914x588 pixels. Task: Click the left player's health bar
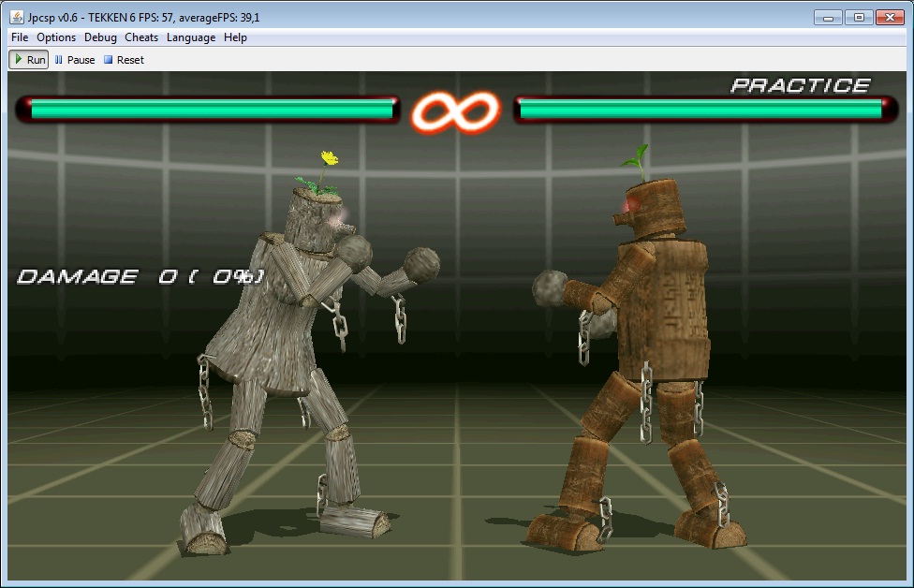click(208, 110)
